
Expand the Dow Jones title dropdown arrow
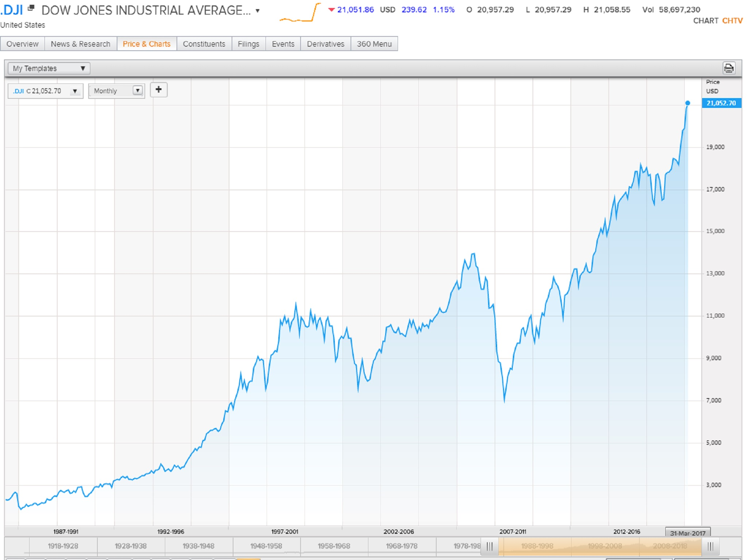[x=258, y=11]
